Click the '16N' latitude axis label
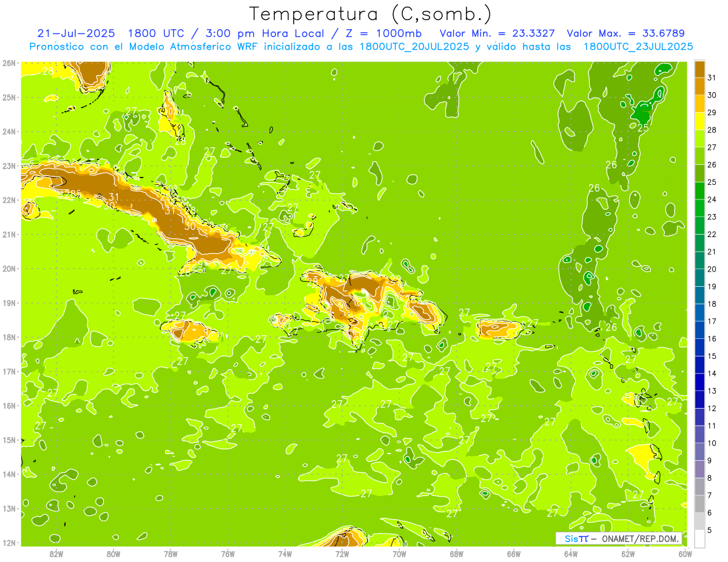Screen dimensions: 728x562 9,406
